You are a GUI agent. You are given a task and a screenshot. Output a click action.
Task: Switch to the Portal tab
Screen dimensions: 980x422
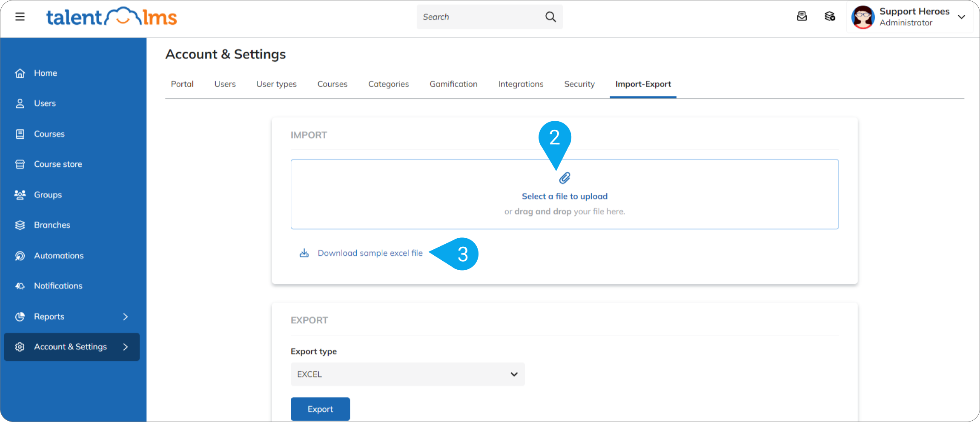click(x=182, y=84)
